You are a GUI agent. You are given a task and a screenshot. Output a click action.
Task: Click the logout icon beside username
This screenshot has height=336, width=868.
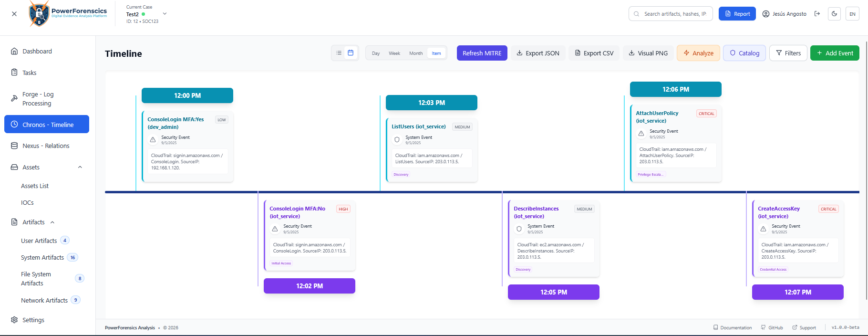point(817,14)
